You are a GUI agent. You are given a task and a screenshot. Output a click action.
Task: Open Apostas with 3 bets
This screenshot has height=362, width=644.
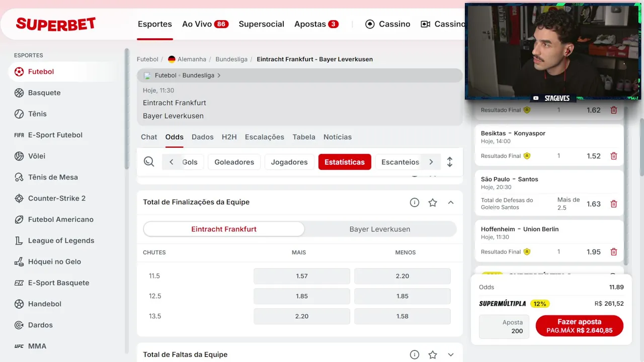(316, 24)
